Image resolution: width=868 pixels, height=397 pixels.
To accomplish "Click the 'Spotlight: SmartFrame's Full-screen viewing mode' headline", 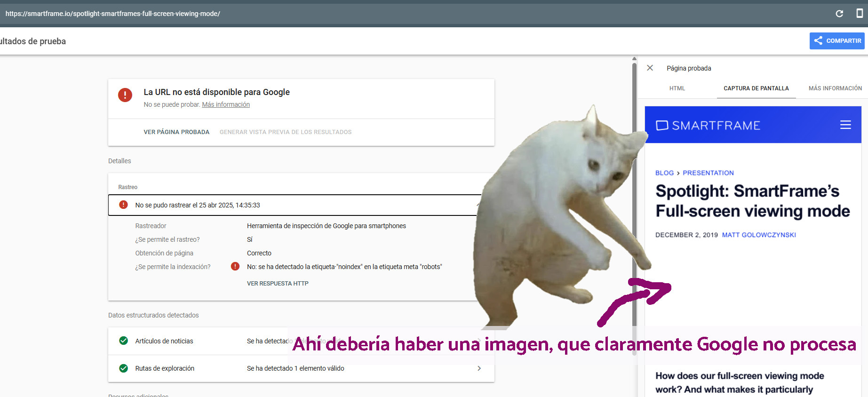I will (x=752, y=201).
